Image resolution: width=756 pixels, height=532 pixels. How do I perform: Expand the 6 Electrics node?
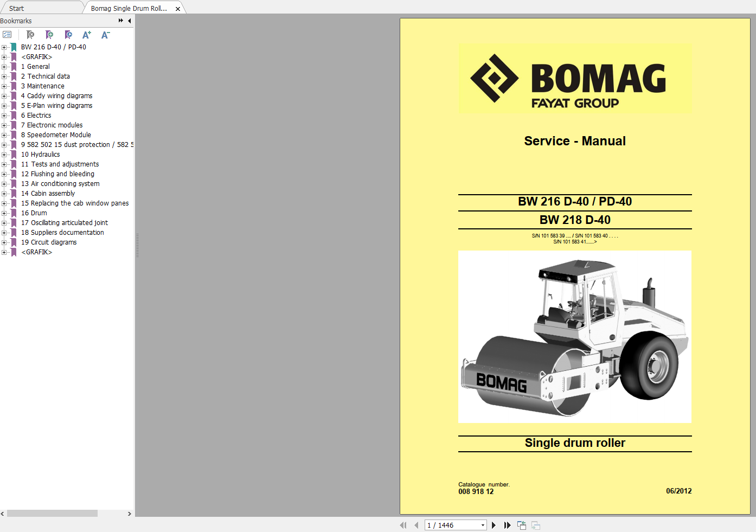(4, 116)
